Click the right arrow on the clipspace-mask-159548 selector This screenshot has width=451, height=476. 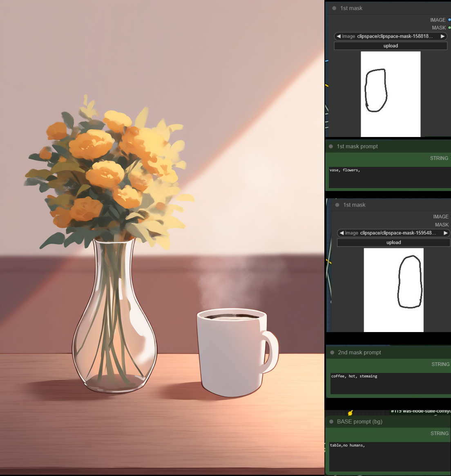click(x=446, y=233)
